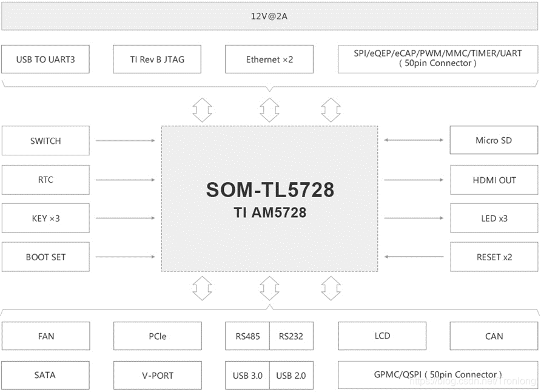The width and height of the screenshot is (541, 392).
Task: Click the RS232 cell
Action: click(x=291, y=336)
